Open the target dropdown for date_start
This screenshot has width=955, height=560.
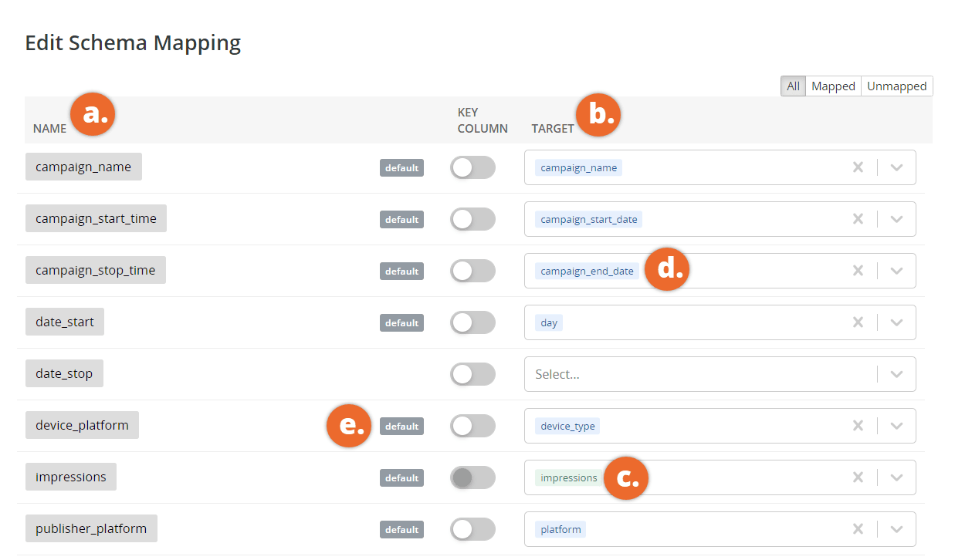896,322
